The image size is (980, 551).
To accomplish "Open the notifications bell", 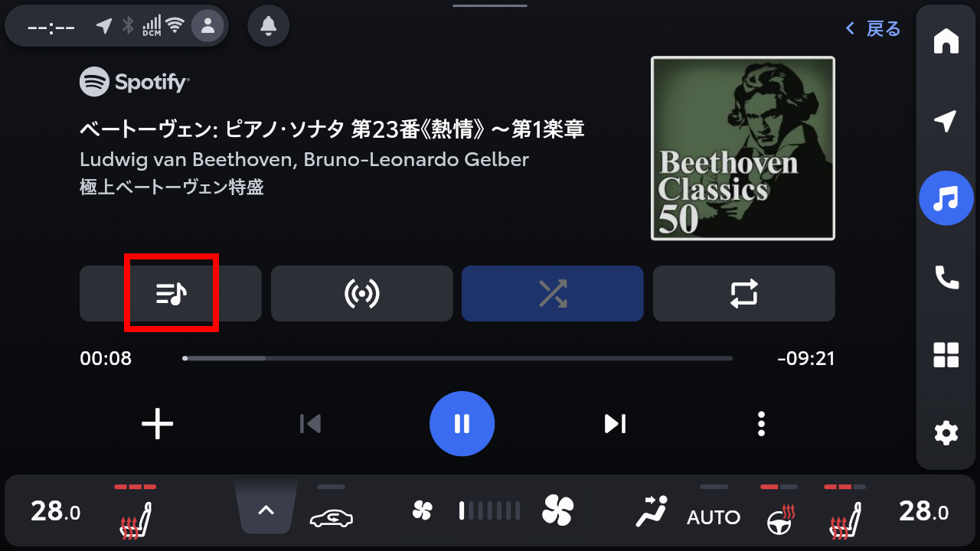I will coord(268,27).
